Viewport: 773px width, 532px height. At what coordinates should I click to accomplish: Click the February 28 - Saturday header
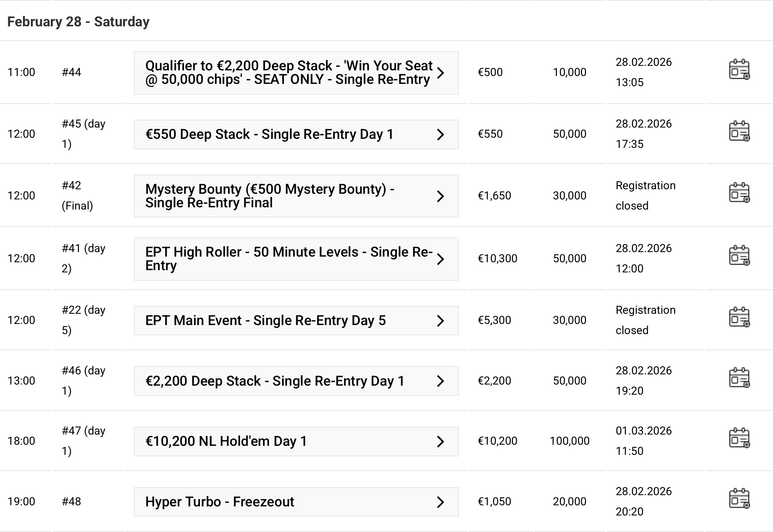pos(78,22)
